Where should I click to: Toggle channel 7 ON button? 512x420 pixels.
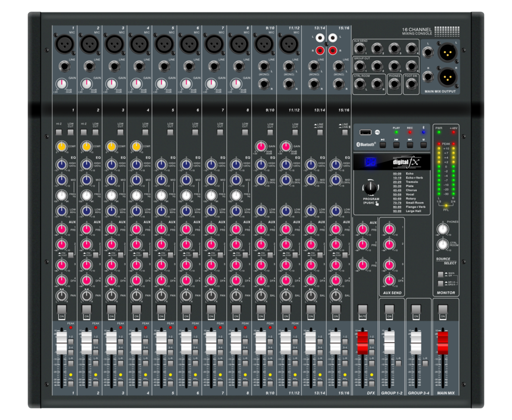[x=211, y=309]
